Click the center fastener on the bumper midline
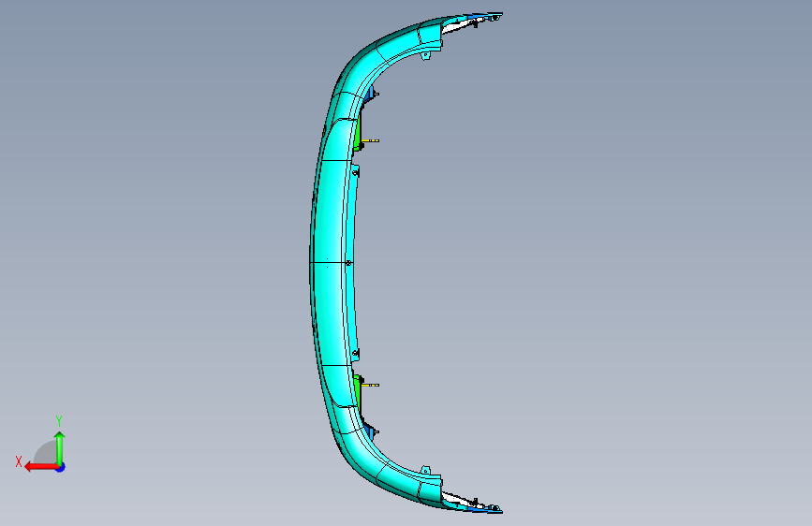812x526 pixels. [348, 263]
